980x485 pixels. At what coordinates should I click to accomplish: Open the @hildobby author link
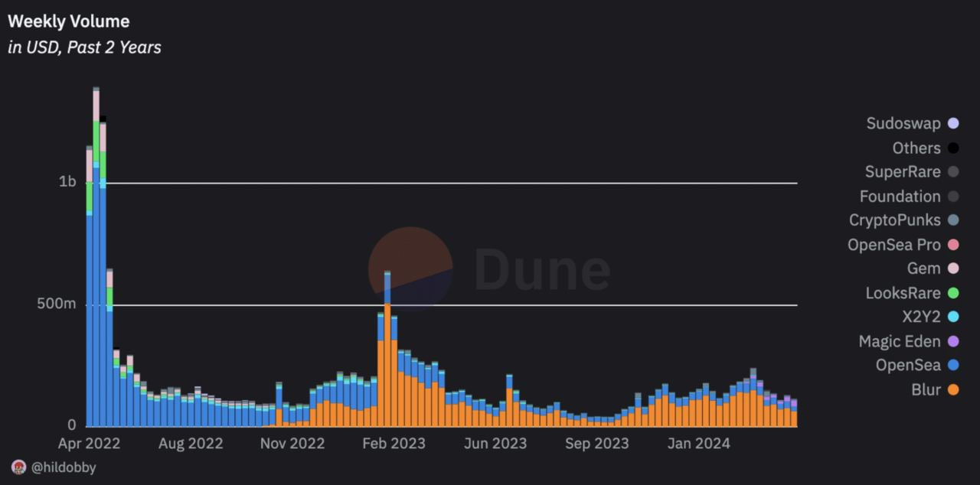click(64, 467)
